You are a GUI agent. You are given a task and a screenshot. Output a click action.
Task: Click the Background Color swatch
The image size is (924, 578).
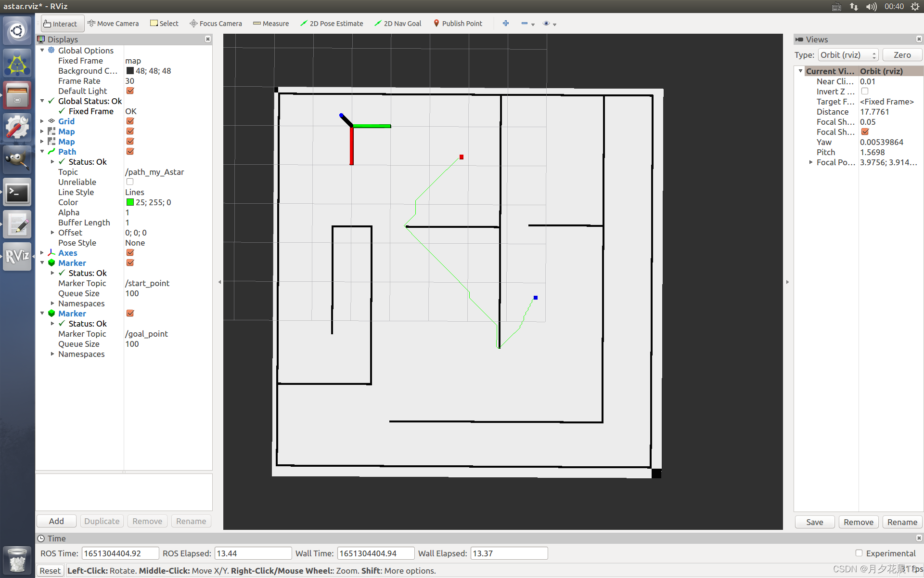coord(130,71)
